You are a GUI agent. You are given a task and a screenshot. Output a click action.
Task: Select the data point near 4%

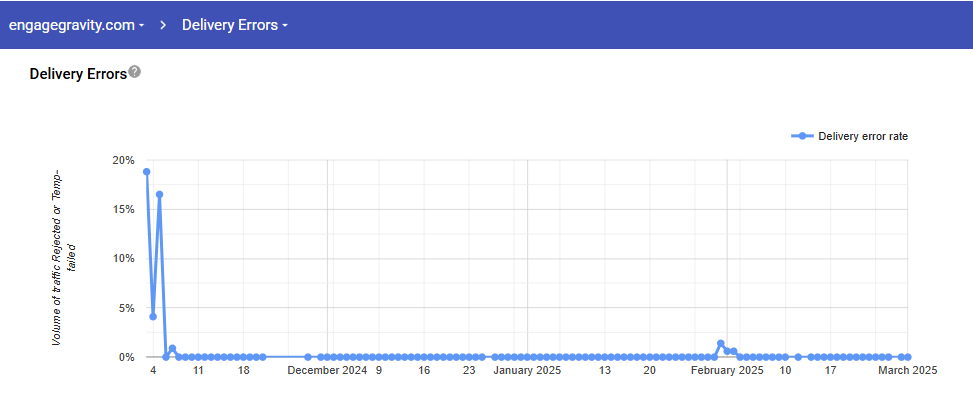point(153,316)
